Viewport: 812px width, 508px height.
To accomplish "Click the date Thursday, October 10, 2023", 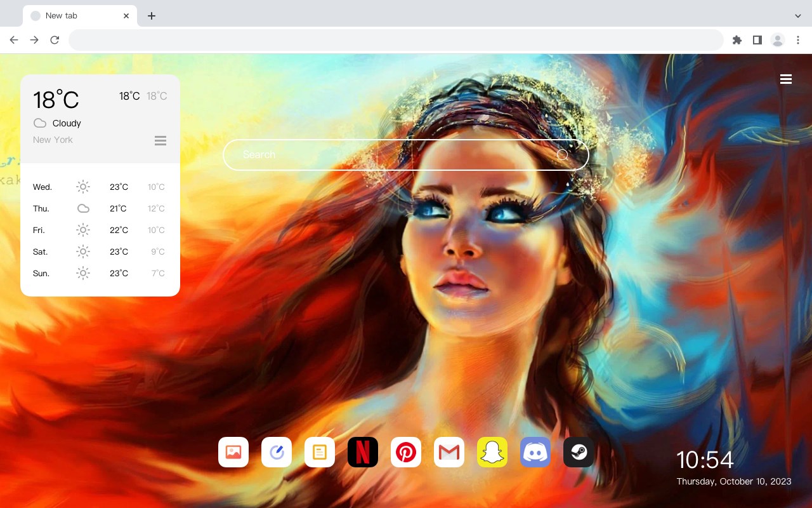I will [734, 481].
